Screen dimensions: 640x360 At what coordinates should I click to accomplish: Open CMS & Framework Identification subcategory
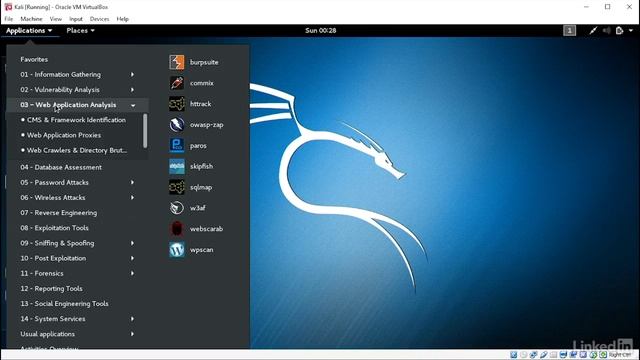pos(75,120)
